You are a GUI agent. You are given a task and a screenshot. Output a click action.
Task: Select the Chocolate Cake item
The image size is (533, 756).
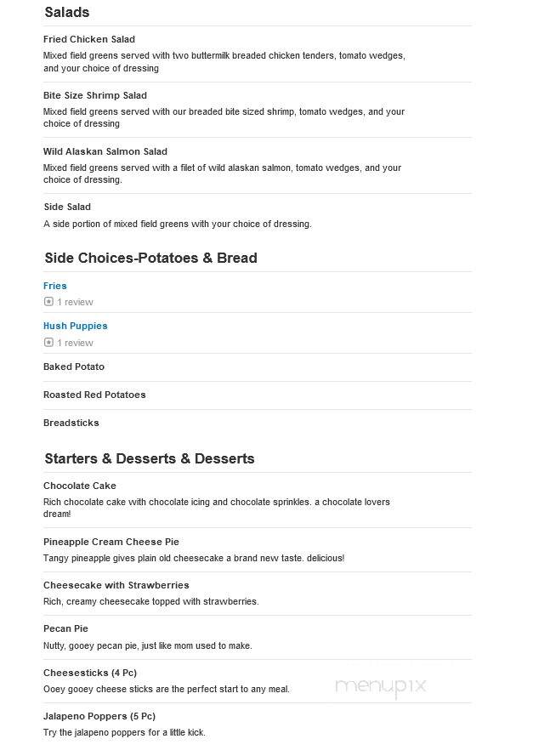coord(80,486)
